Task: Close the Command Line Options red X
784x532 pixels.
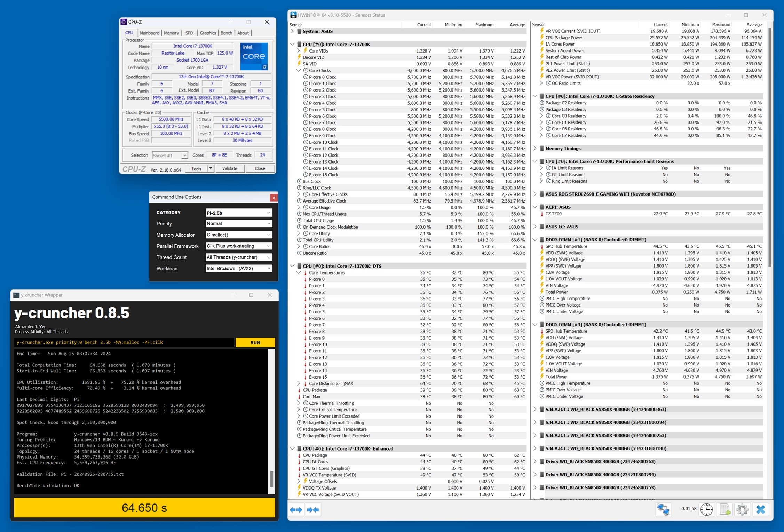Action: pos(274,198)
